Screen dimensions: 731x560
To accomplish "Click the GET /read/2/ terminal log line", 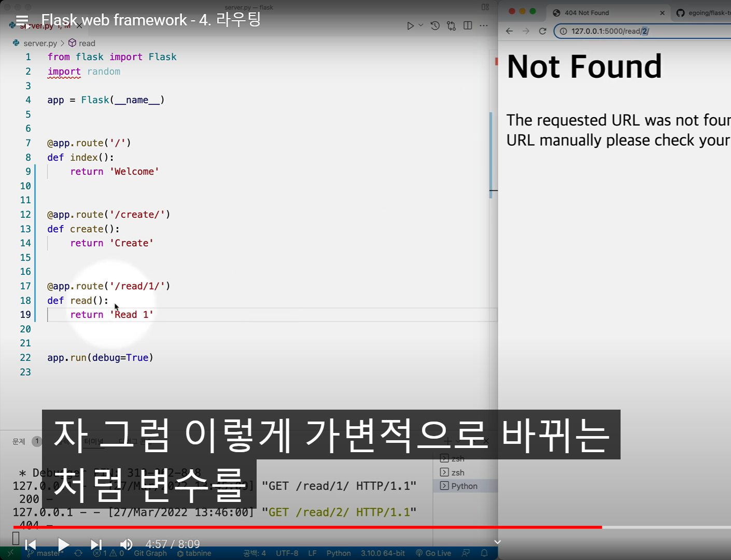I will click(215, 512).
